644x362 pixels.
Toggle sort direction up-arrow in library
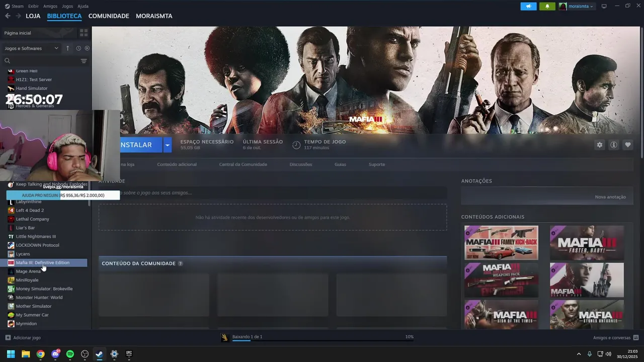67,48
